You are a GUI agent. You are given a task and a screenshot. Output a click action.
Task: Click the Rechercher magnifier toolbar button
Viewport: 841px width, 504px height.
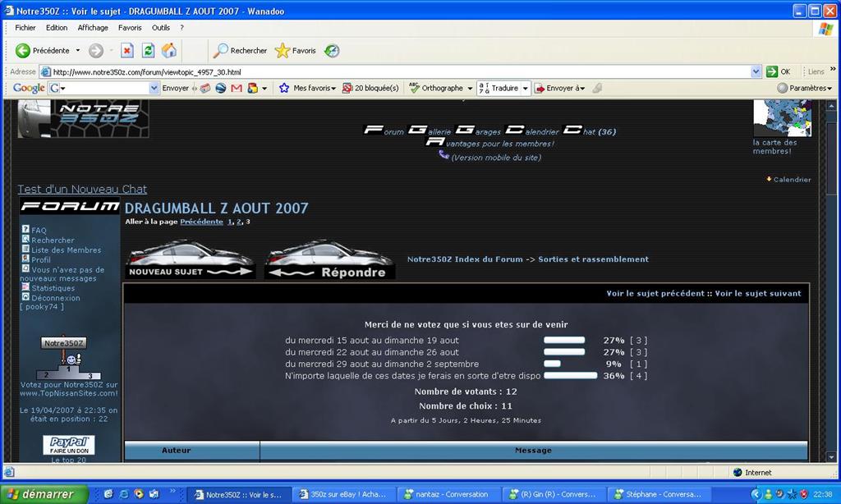point(240,51)
